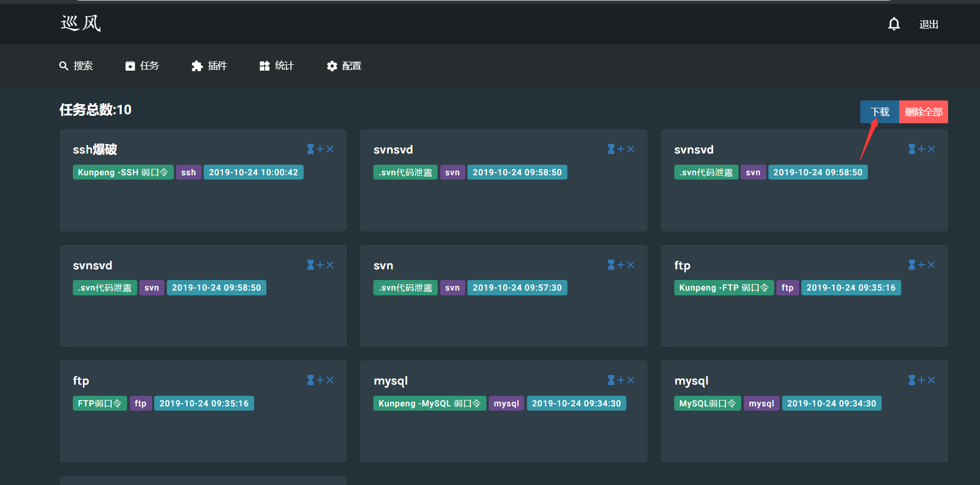Log out via the 退出 link
Viewport: 980px width, 485px height.
click(928, 24)
